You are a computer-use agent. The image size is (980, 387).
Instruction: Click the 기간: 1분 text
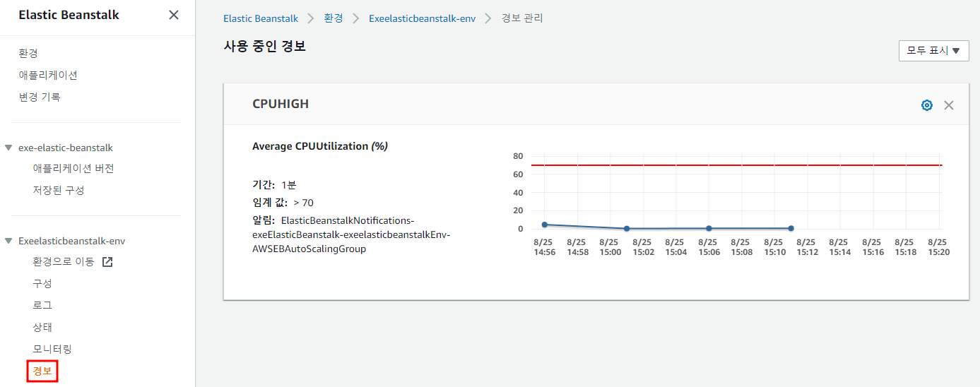coord(274,184)
